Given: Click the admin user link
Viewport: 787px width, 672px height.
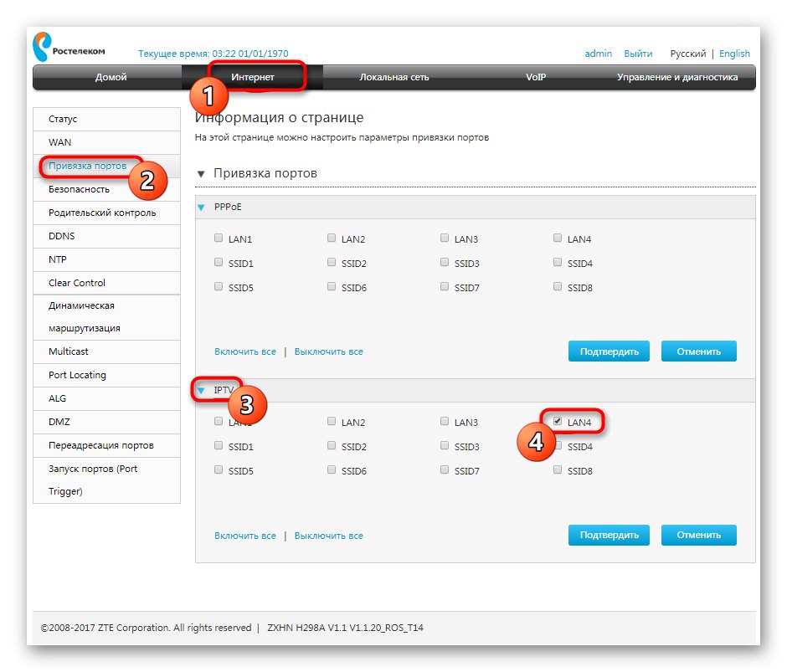Looking at the screenshot, I should (x=599, y=54).
